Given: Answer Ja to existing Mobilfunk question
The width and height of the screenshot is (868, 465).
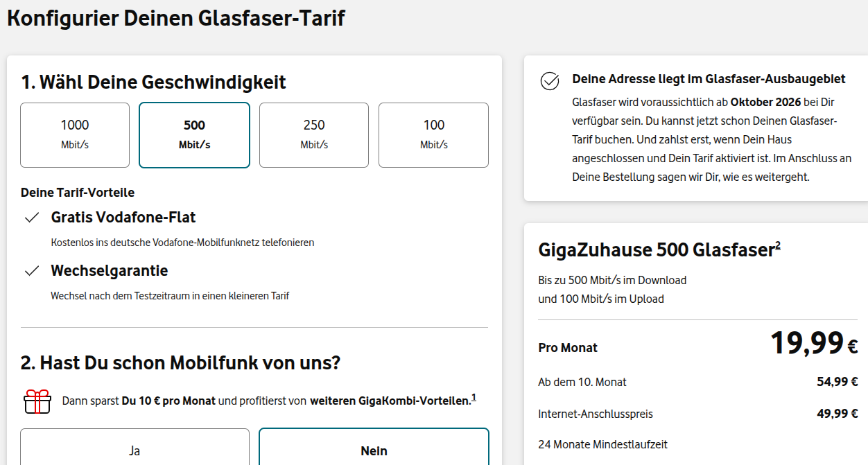Looking at the screenshot, I should (x=134, y=447).
